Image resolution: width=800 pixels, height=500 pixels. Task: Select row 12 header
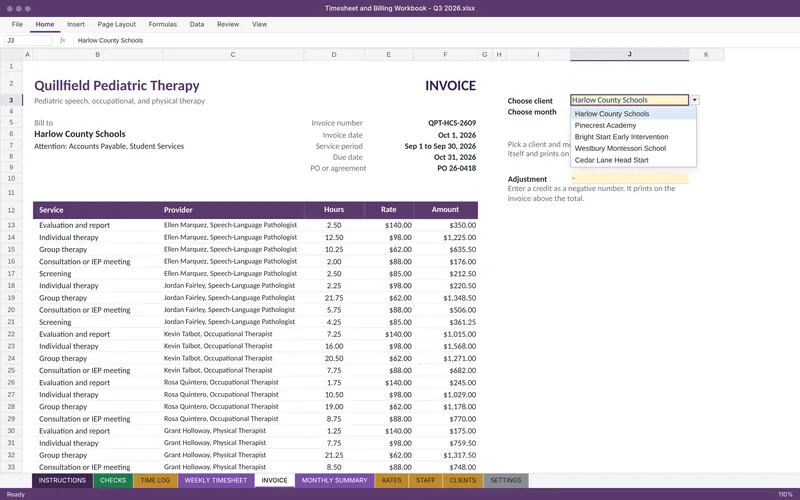(11, 210)
